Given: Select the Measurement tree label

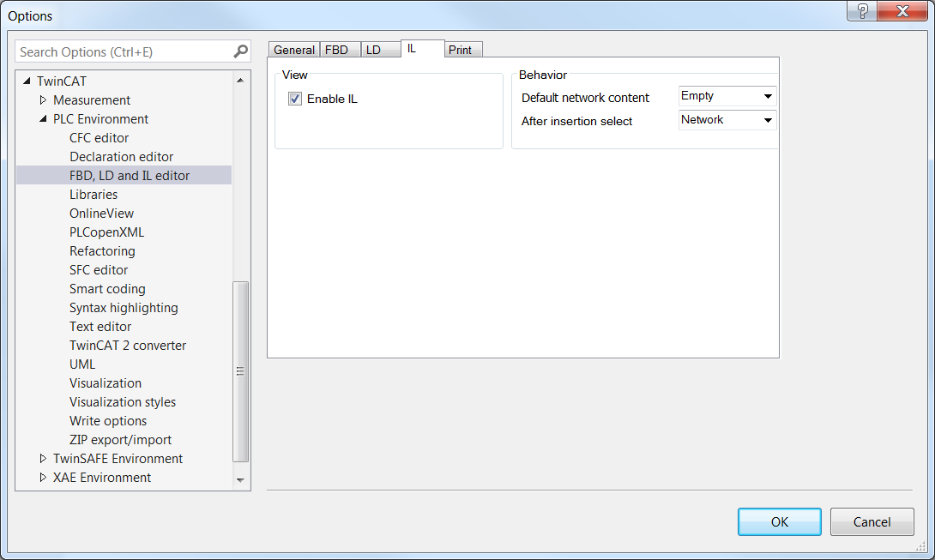Looking at the screenshot, I should (x=92, y=100).
